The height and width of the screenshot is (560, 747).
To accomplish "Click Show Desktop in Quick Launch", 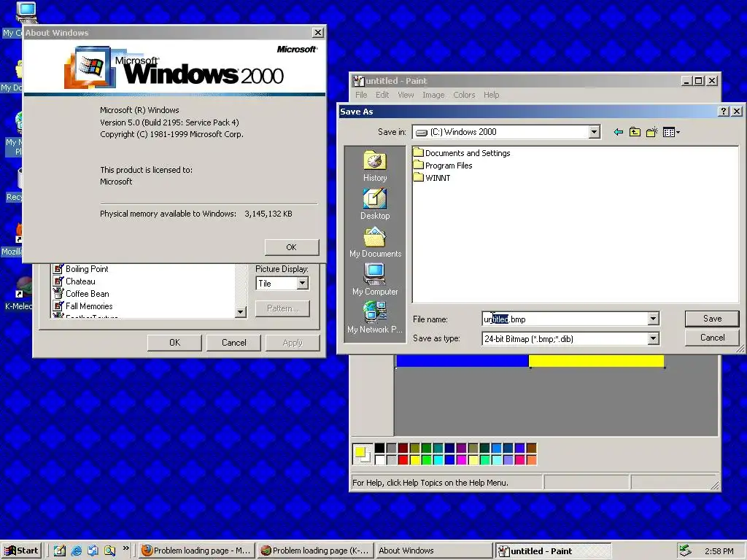I will [x=60, y=551].
